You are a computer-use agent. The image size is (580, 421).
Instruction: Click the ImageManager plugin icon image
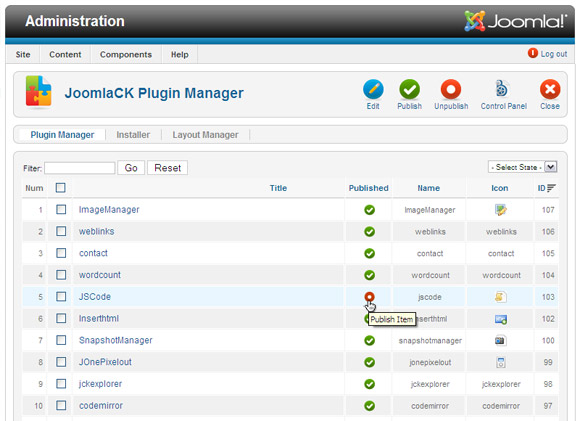(x=501, y=210)
